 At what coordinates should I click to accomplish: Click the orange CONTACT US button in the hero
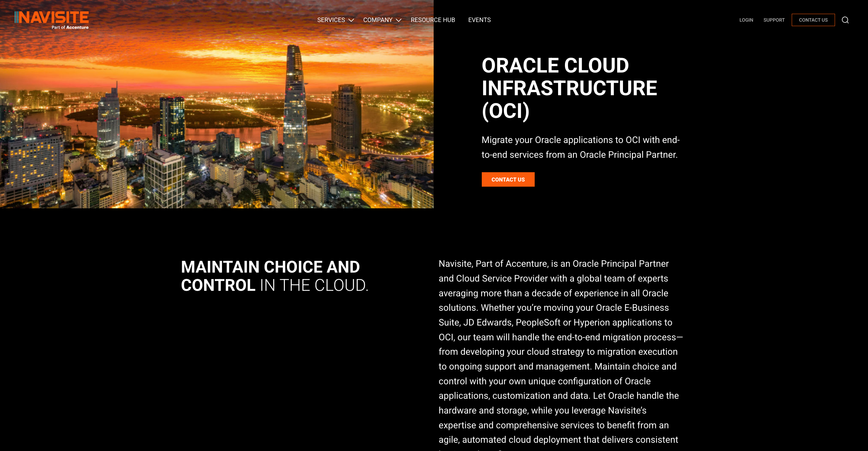click(508, 179)
